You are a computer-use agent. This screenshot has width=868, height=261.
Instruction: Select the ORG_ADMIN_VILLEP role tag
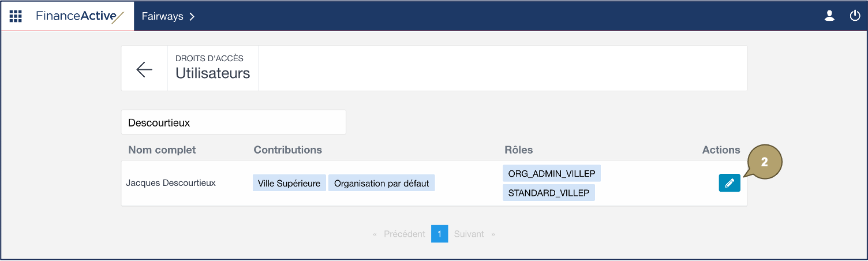(x=552, y=174)
